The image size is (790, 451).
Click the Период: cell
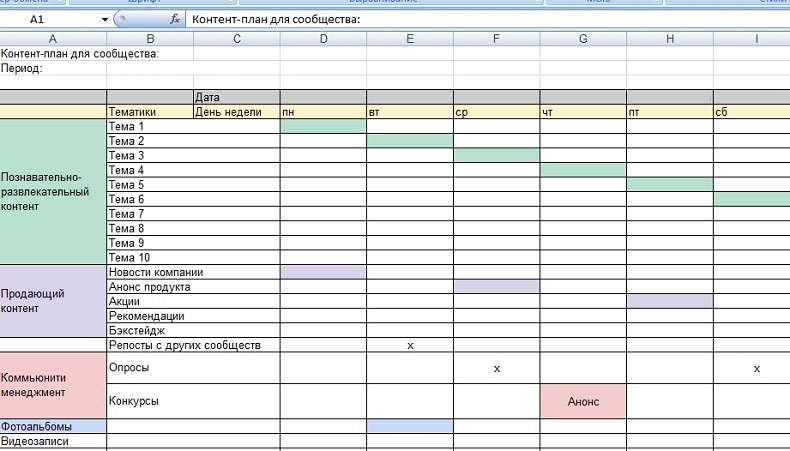(53, 68)
